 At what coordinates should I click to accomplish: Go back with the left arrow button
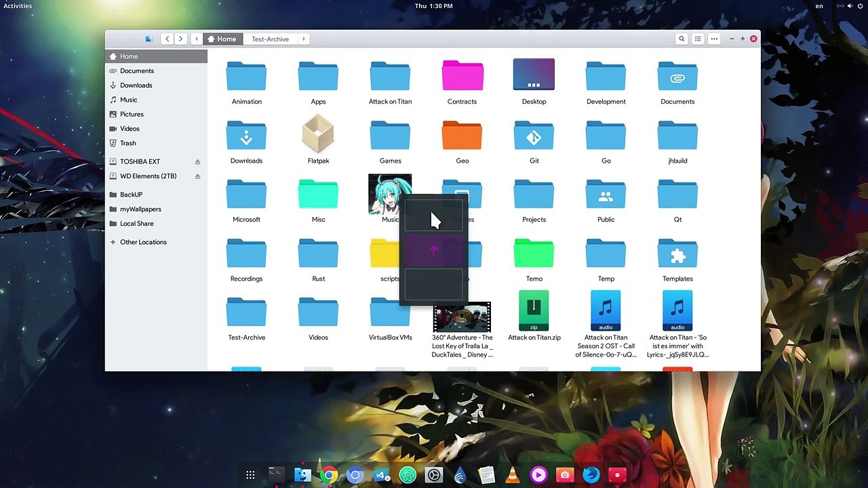tap(167, 39)
